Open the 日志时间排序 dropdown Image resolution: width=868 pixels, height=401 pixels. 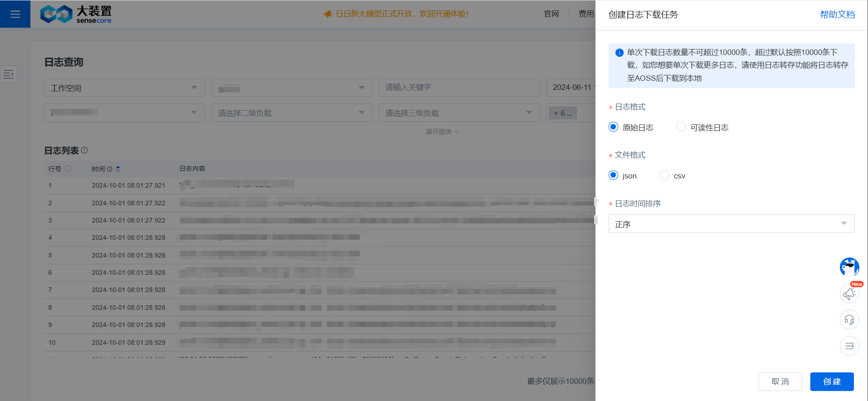(x=731, y=224)
